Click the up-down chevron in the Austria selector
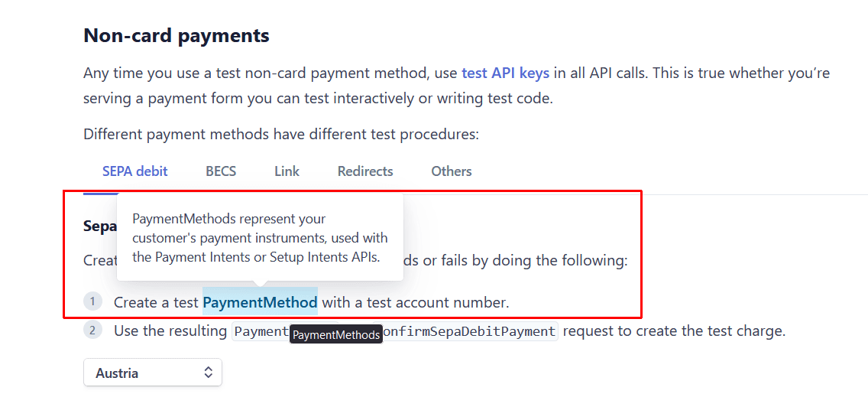This screenshot has height=394, width=868. [208, 373]
